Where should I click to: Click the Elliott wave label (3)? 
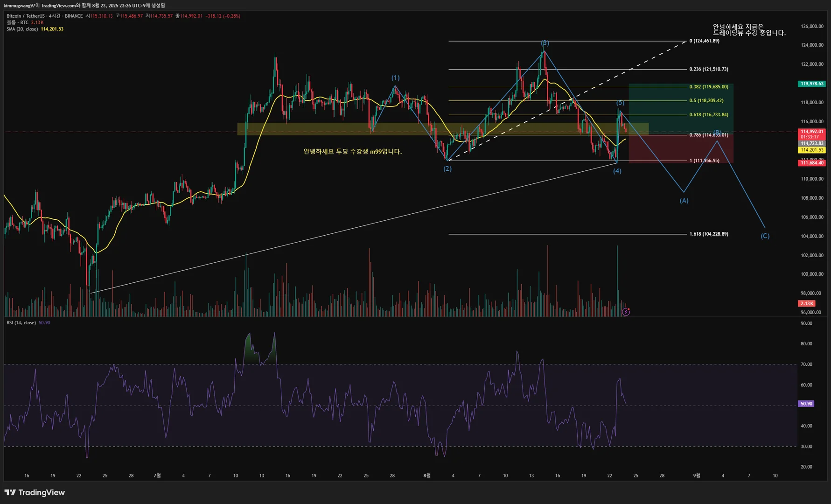pyautogui.click(x=545, y=43)
